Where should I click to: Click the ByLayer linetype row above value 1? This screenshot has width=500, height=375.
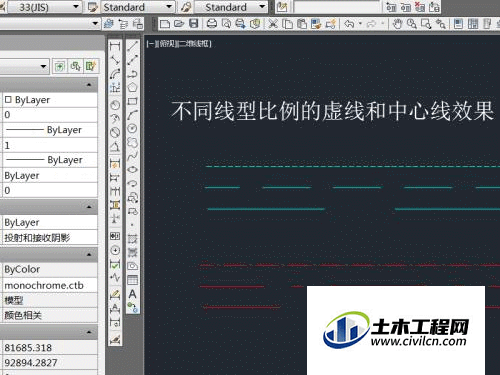[x=50, y=130]
